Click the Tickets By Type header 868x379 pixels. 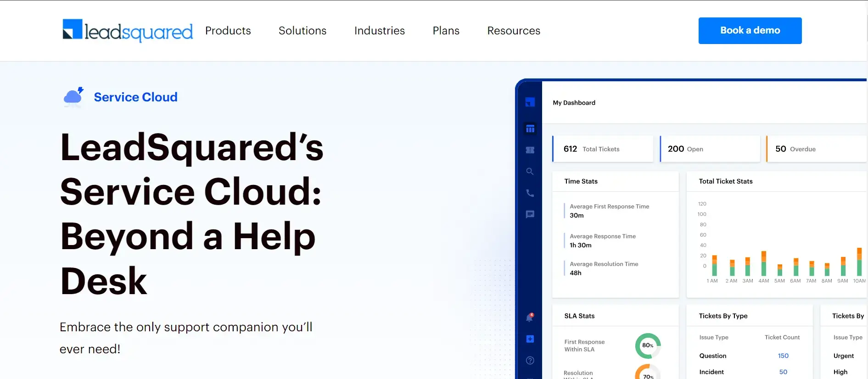(723, 316)
